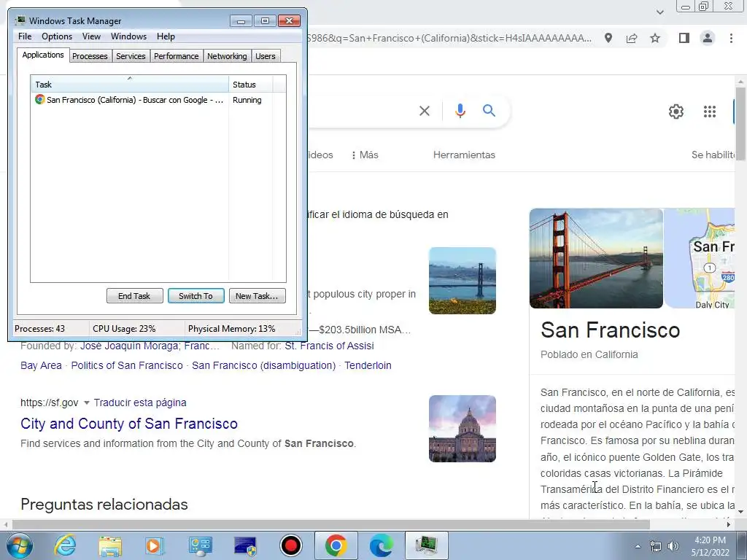The height and width of the screenshot is (560, 747).
Task: Start voice search with the microphone icon
Action: coord(460,111)
